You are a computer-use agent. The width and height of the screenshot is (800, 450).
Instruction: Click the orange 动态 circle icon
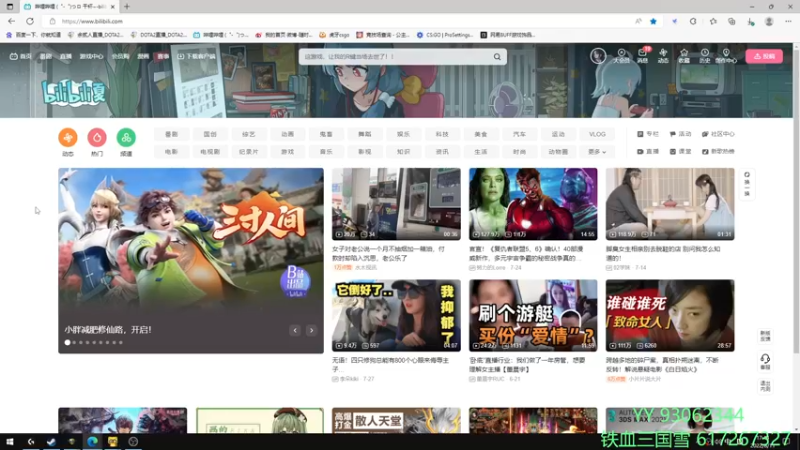[68, 137]
